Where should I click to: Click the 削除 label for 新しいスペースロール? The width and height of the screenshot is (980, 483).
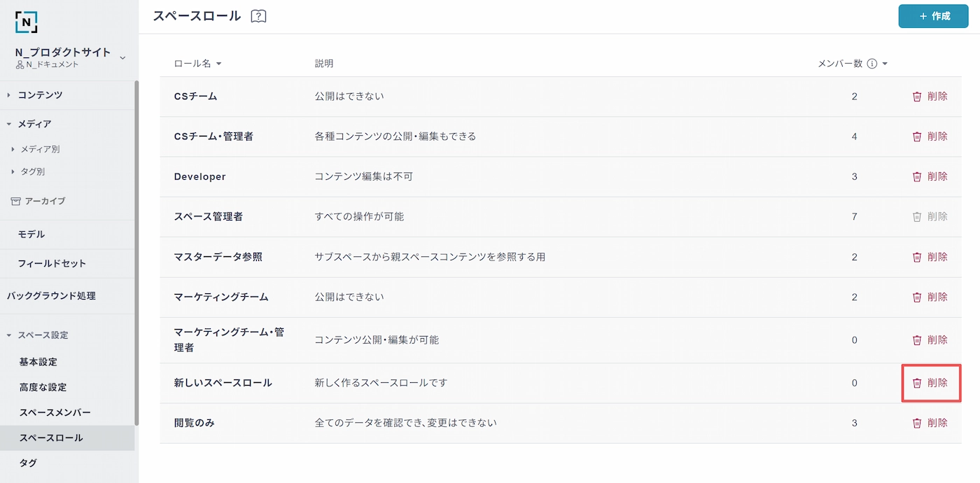[x=937, y=383]
